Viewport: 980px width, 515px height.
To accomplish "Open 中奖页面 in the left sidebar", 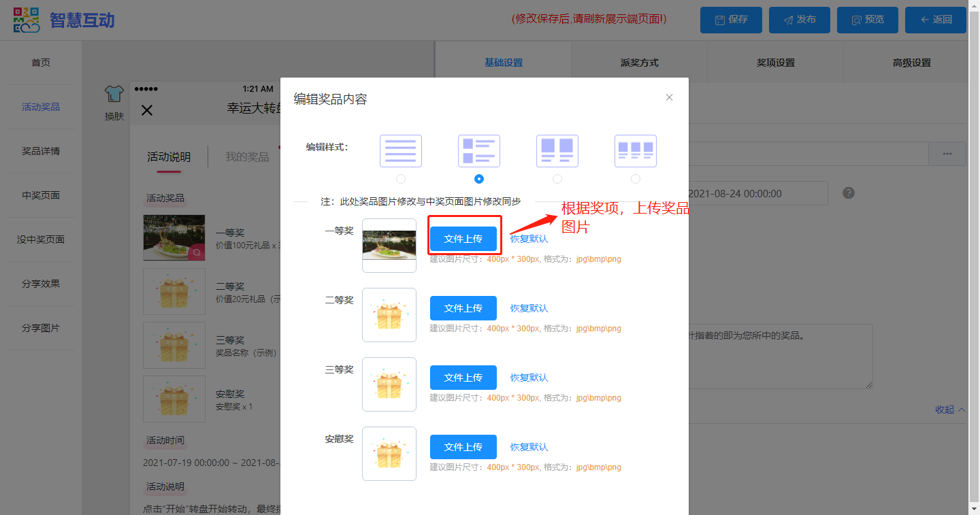I will click(41, 195).
